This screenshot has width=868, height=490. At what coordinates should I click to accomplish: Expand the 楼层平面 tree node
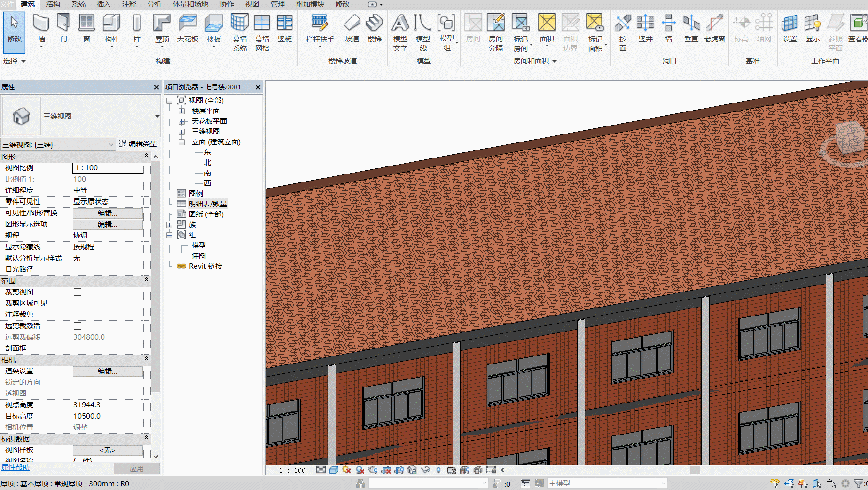[181, 111]
